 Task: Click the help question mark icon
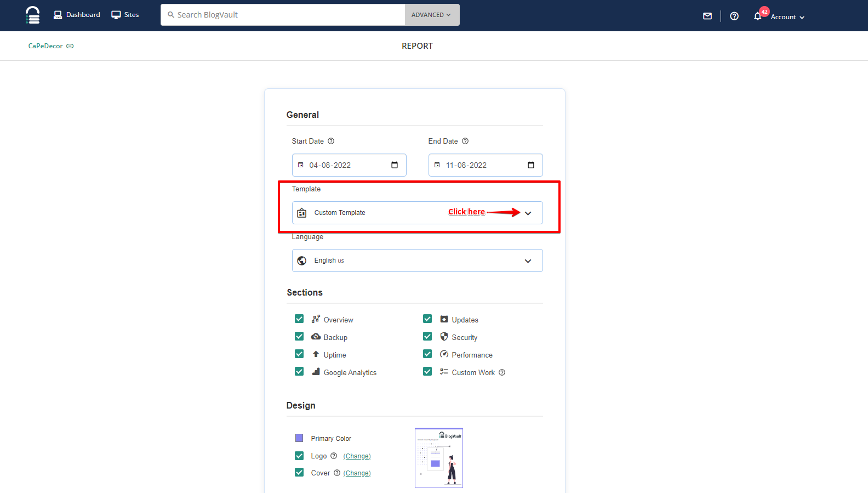734,16
